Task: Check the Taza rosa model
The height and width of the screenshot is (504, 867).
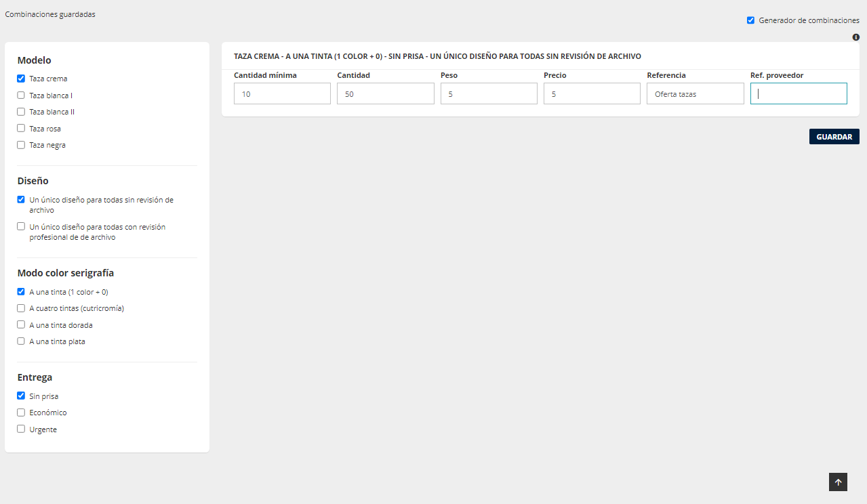Action: tap(21, 128)
